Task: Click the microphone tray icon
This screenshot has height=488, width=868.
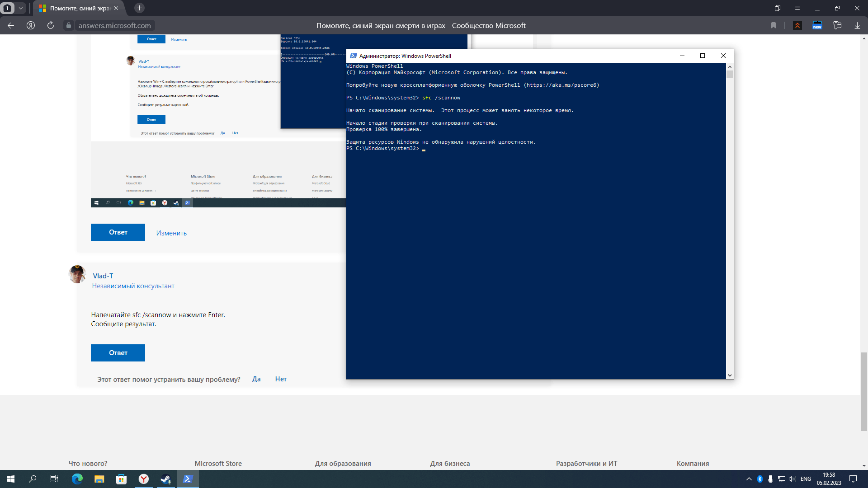Action: pyautogui.click(x=770, y=479)
